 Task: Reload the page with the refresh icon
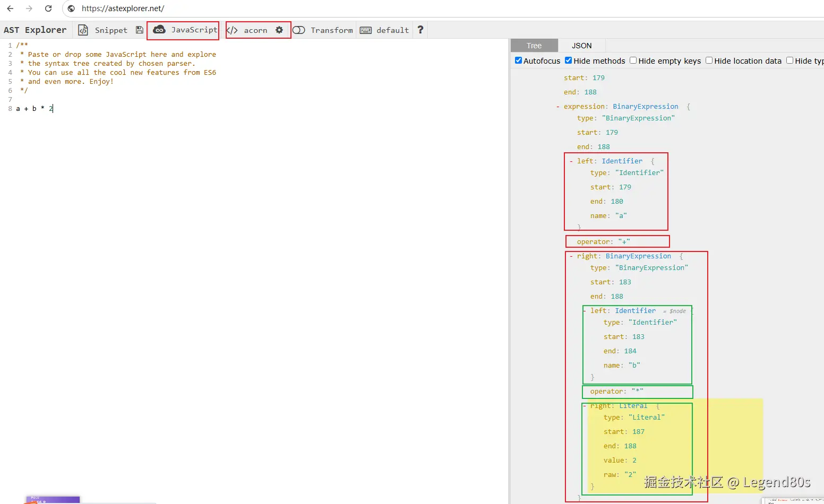48,8
